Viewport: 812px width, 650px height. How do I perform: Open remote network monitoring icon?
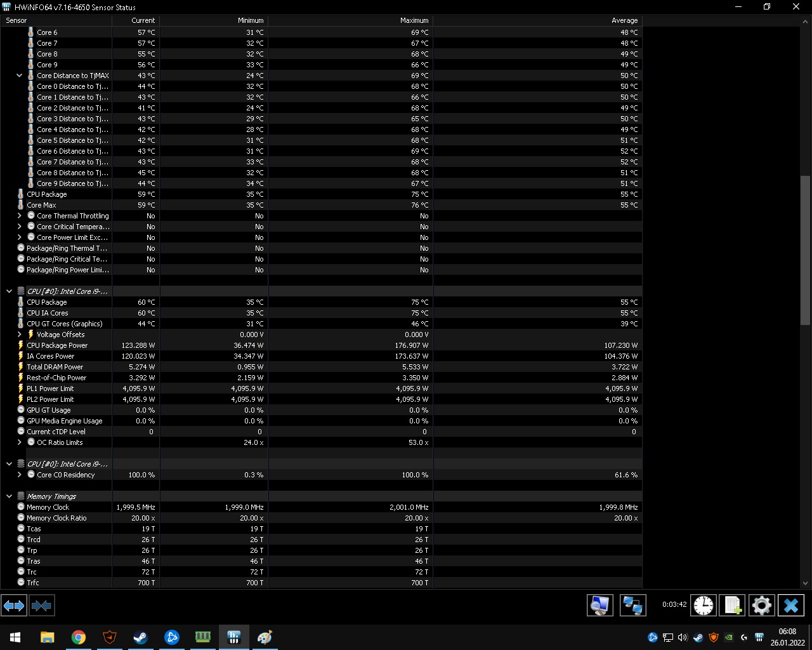pyautogui.click(x=632, y=606)
